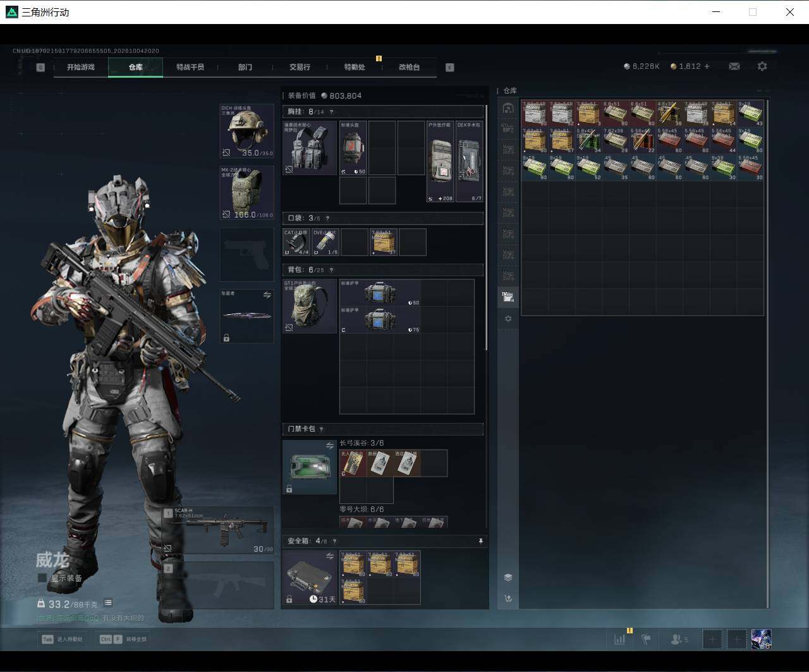The image size is (809, 672).
Task: Click the loadout panel vertical scrollbar
Action: [x=486, y=228]
